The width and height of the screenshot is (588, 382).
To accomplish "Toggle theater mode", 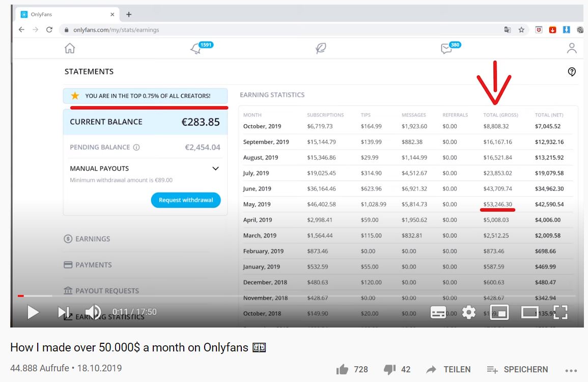I will click(x=530, y=312).
